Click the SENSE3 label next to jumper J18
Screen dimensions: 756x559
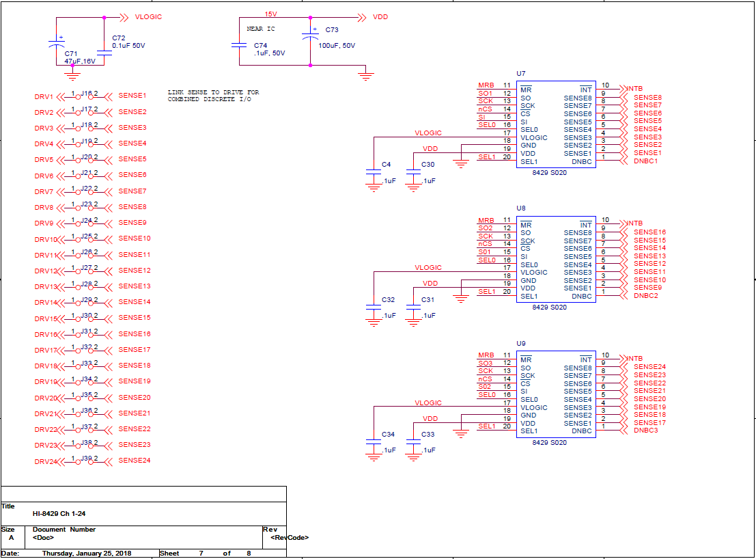click(132, 127)
